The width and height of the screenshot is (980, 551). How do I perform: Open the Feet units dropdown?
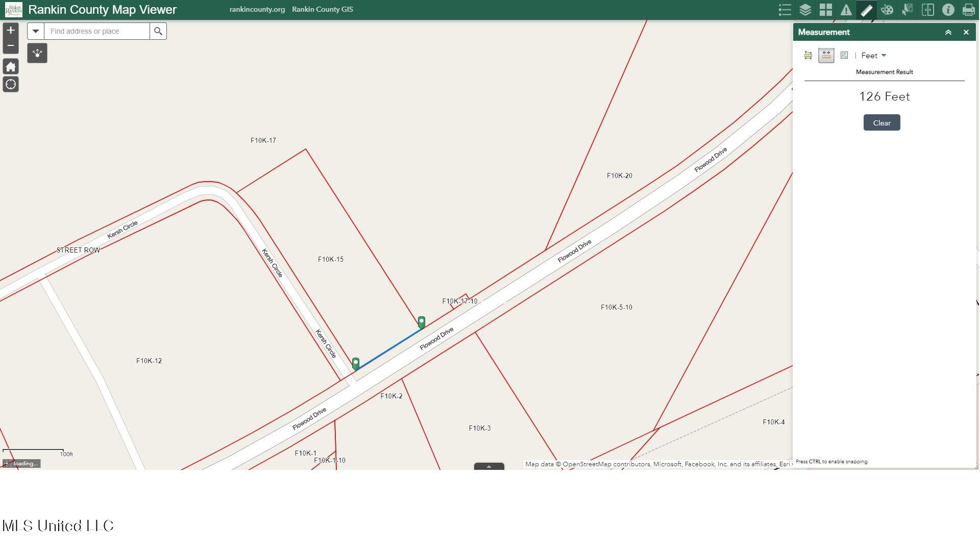[873, 56]
